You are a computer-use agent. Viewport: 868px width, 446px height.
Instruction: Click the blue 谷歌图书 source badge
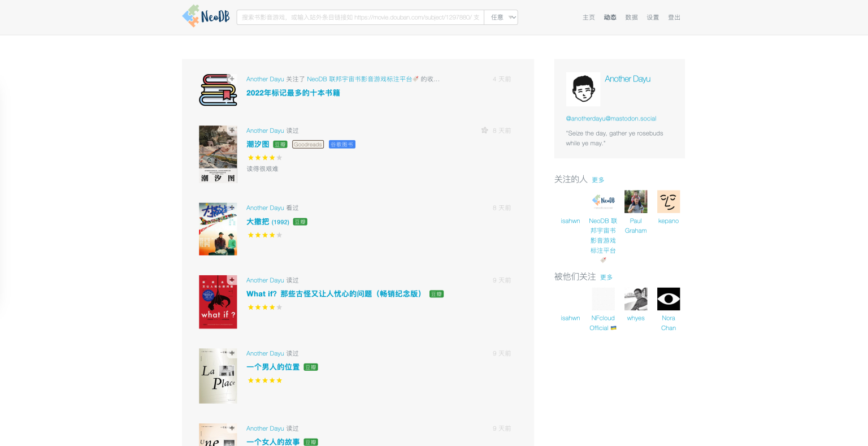click(x=342, y=144)
